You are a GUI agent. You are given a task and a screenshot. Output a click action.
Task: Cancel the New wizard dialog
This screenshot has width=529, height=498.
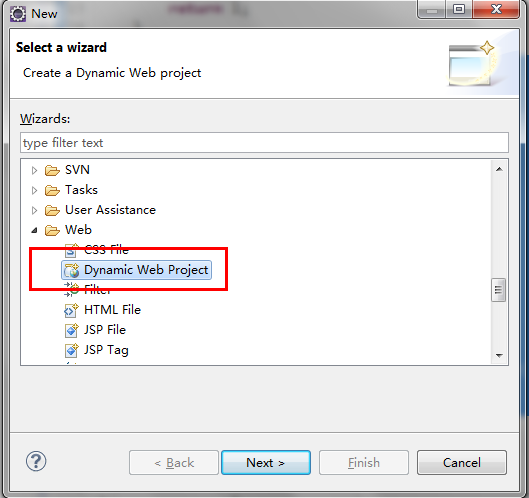coord(462,463)
